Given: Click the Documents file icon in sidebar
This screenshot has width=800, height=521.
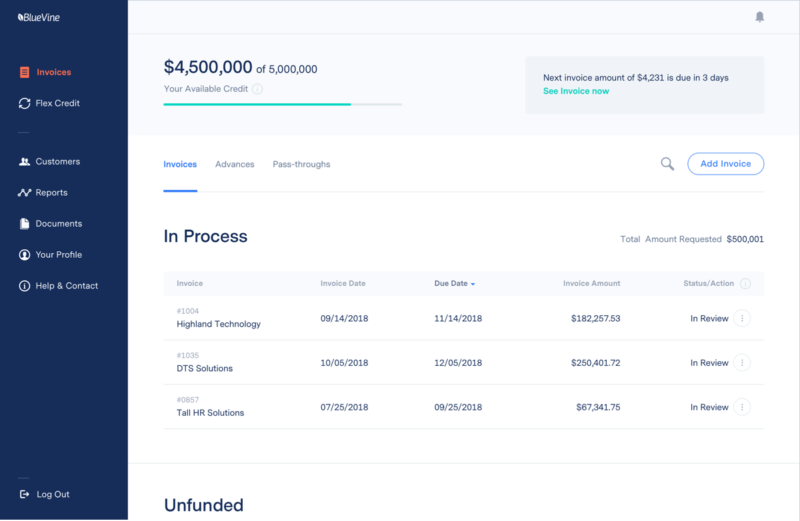Looking at the screenshot, I should 25,223.
